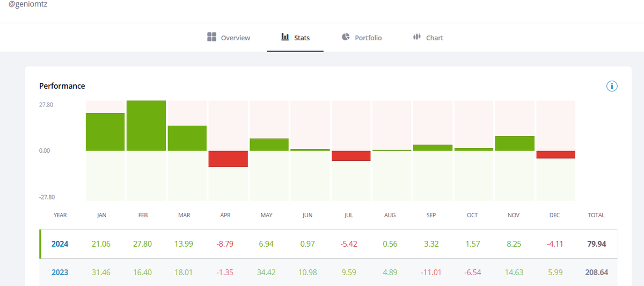644x286 pixels.
Task: Click the YEAR column header
Action: tap(60, 215)
